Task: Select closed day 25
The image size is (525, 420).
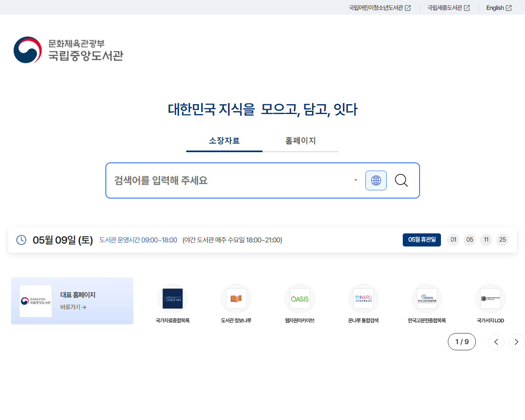Action: tap(502, 240)
